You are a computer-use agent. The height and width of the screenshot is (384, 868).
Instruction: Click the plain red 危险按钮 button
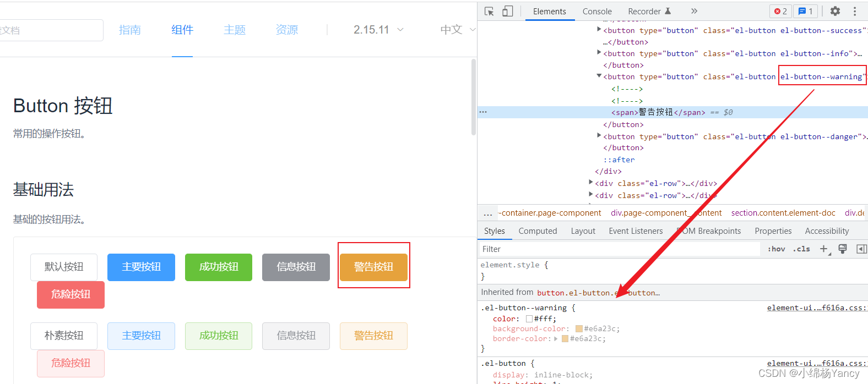(x=70, y=364)
